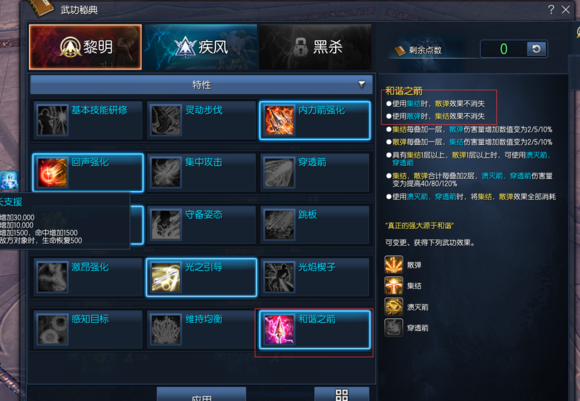Switch to the 黎明 tab

[85, 47]
